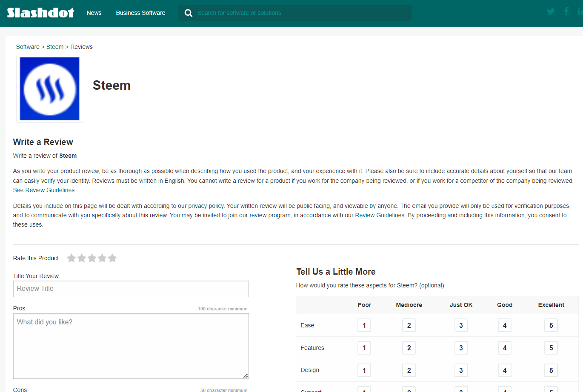Click the search magnifier icon
The height and width of the screenshot is (392, 583).
[188, 13]
